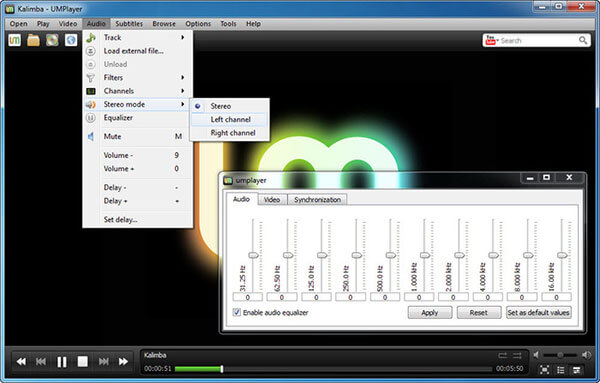
Task: Expand the Filters submenu
Action: [137, 78]
